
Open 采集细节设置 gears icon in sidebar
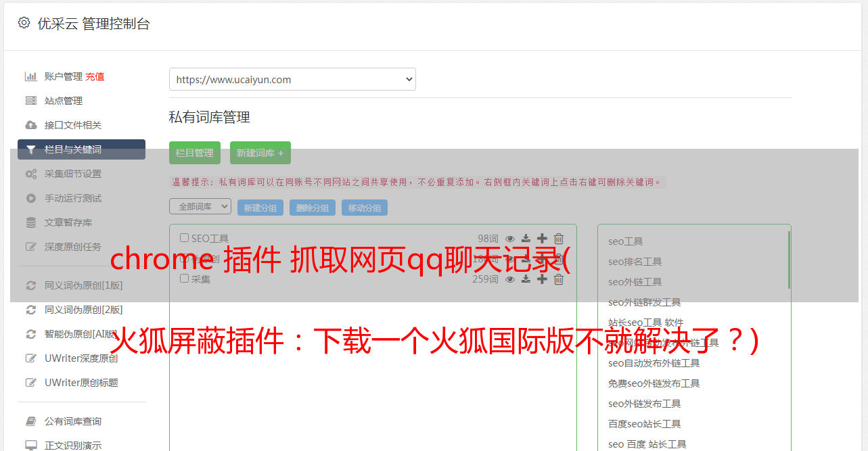click(30, 174)
